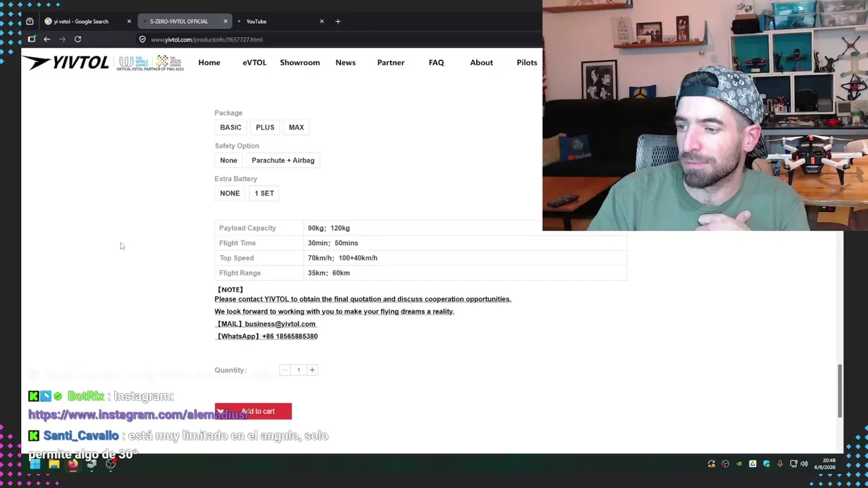
Task: Click the WhatsApp number +86 18565885380
Action: (x=290, y=336)
